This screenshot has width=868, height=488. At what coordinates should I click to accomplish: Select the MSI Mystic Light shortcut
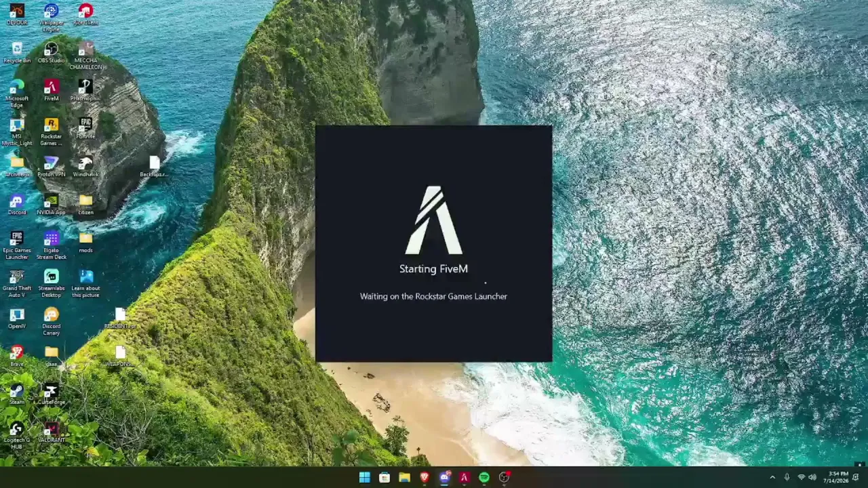[x=17, y=131]
